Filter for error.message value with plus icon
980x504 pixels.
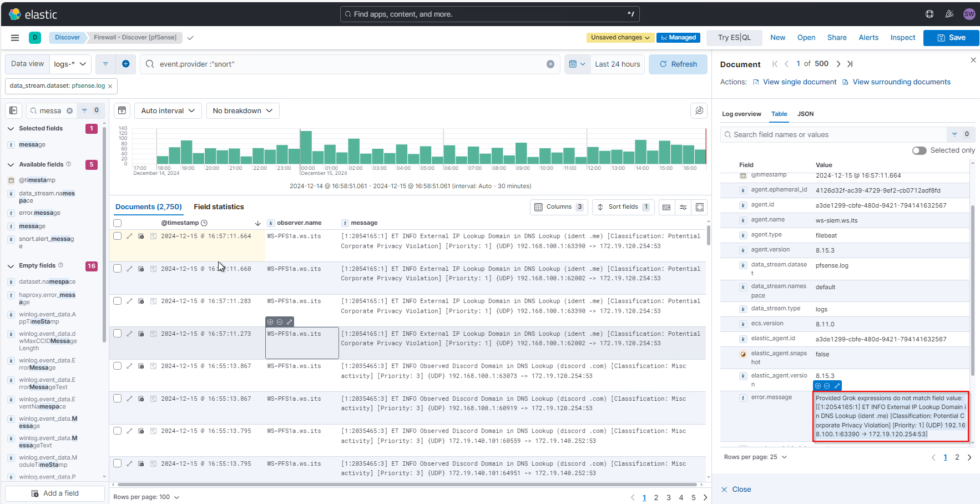point(818,386)
